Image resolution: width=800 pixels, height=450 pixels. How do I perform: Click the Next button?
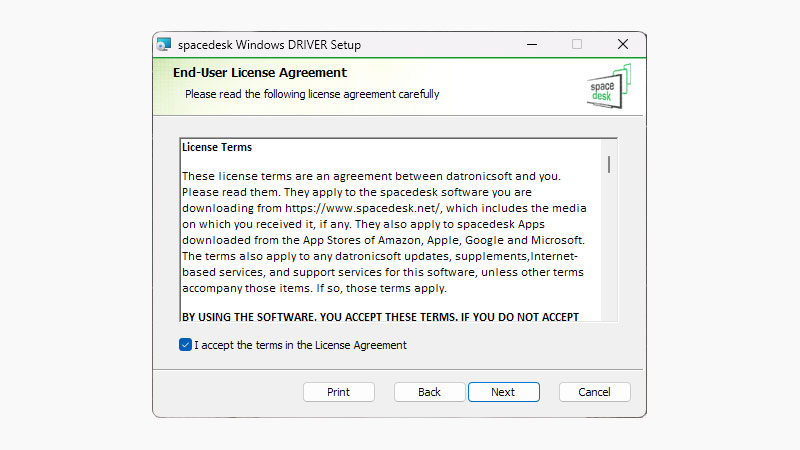point(504,392)
